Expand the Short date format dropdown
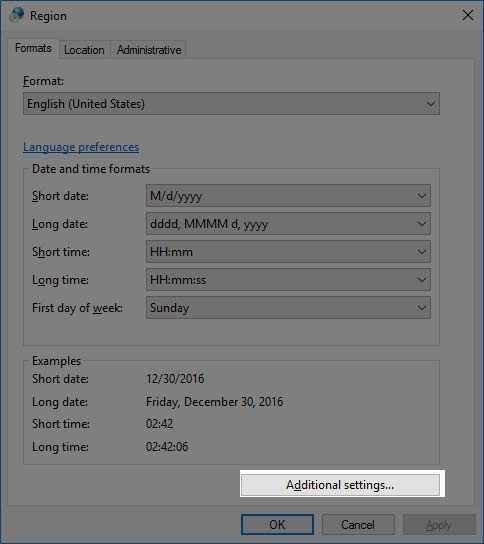This screenshot has height=544, width=484. 288,196
